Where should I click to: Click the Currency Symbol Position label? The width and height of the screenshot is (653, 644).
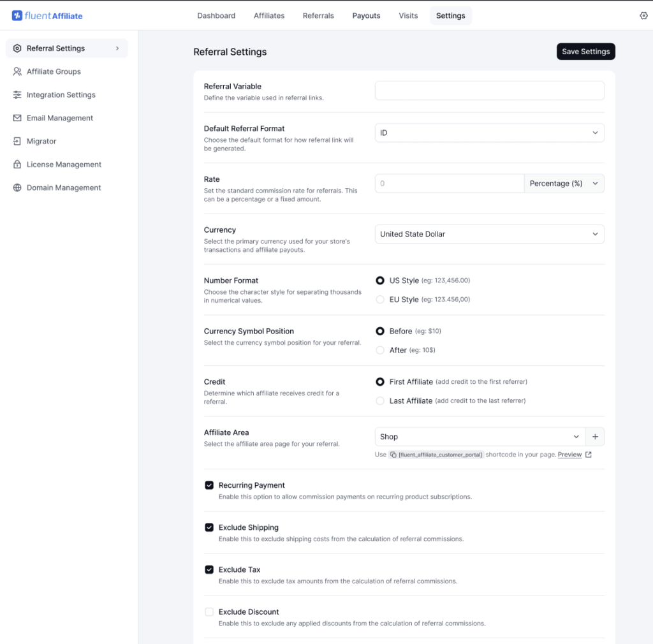pos(249,332)
